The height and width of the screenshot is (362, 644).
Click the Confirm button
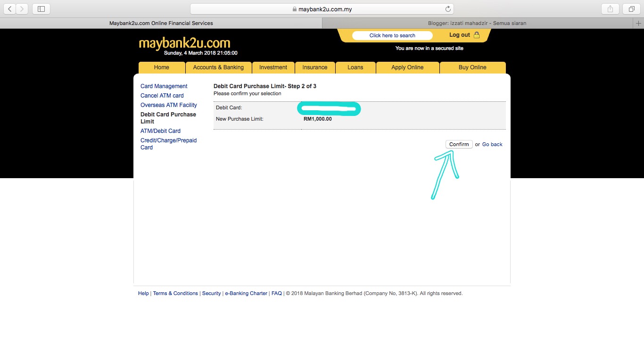coord(459,144)
